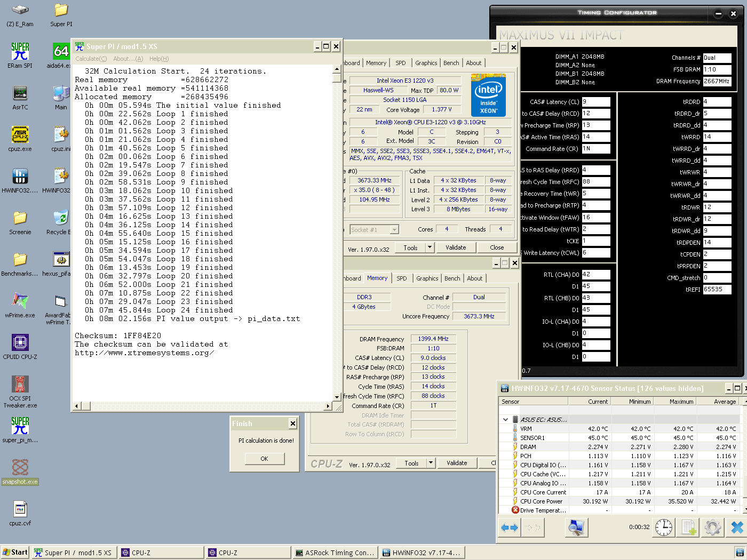Viewport: 747px width, 560px height.
Task: Switch to Graphics tab in CPU-Z DRAM Frequency window
Action: click(x=427, y=278)
